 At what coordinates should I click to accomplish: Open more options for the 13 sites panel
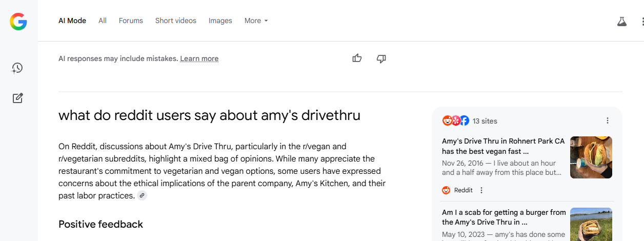click(608, 120)
